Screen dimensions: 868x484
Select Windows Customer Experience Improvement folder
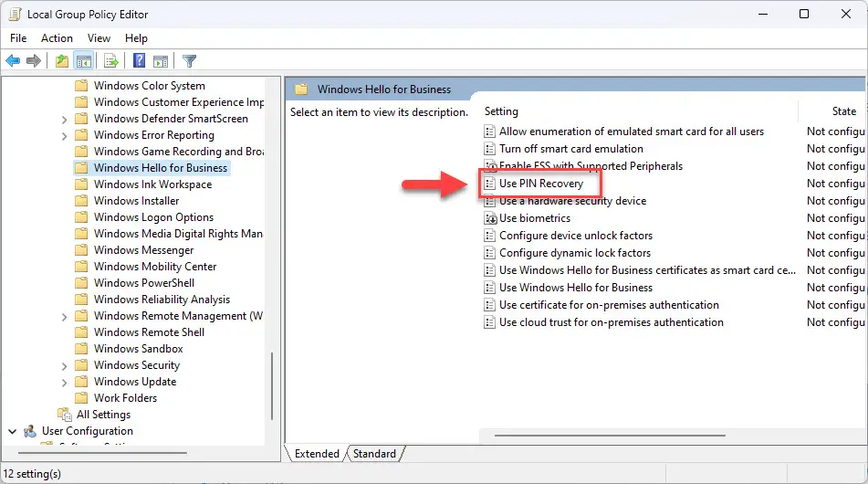(178, 102)
